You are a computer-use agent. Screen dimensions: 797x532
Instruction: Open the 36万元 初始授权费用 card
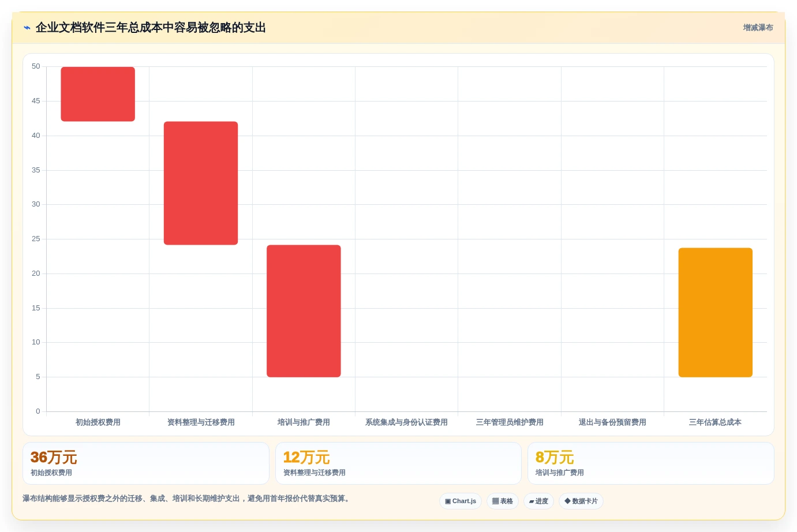(x=146, y=463)
